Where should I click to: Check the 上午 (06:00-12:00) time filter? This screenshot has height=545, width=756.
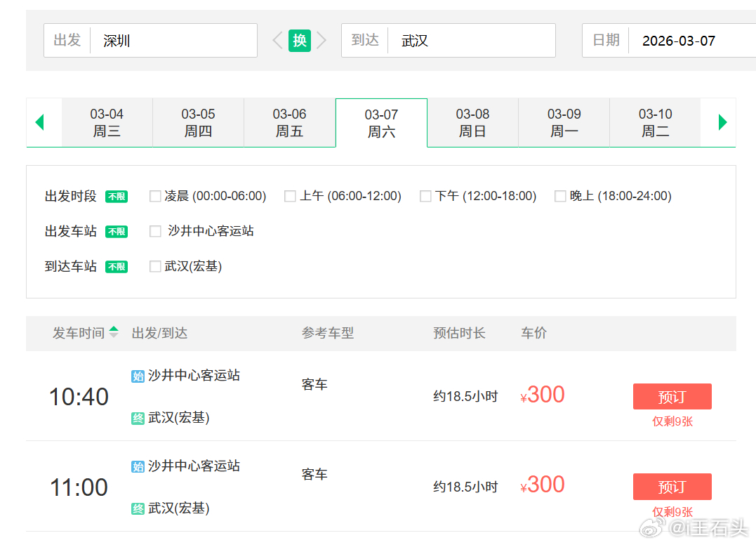(x=290, y=196)
